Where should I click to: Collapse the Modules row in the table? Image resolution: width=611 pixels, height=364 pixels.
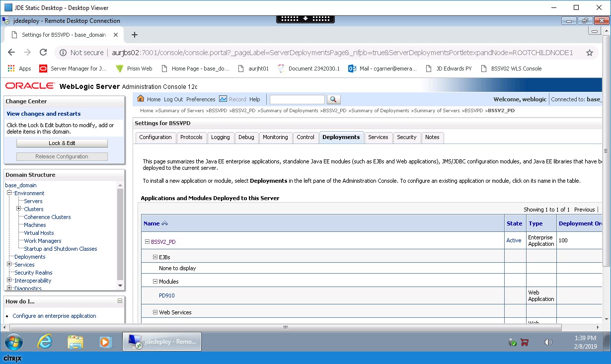tap(155, 282)
